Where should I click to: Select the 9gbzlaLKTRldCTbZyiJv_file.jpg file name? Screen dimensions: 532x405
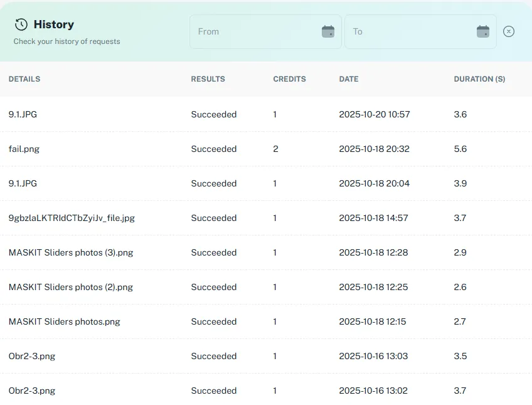(x=72, y=218)
